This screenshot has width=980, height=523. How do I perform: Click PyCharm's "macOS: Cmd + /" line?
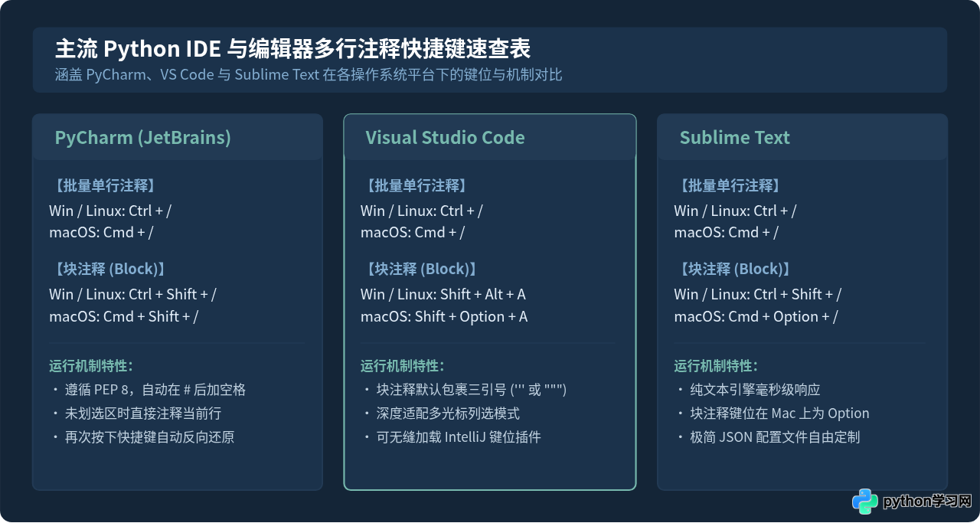(101, 233)
